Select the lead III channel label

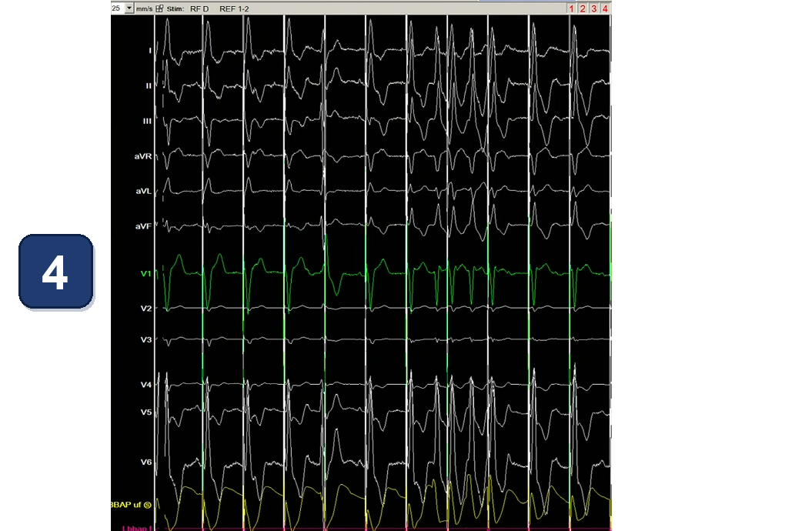(x=148, y=121)
